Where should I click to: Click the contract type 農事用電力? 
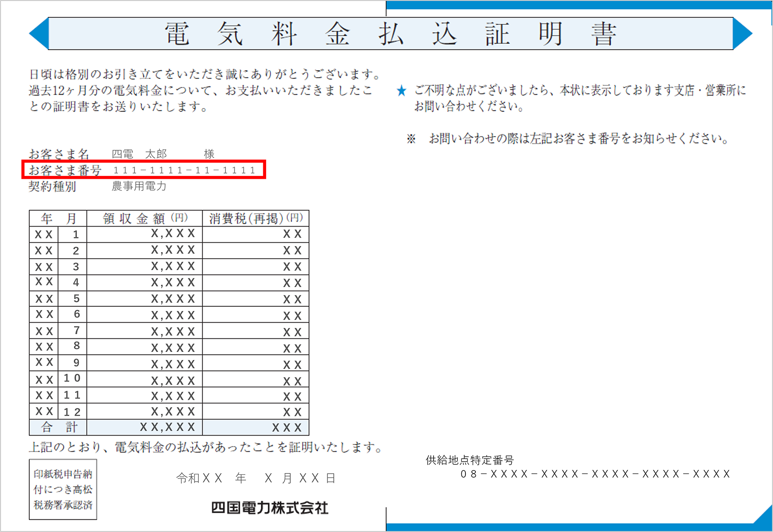tap(139, 186)
